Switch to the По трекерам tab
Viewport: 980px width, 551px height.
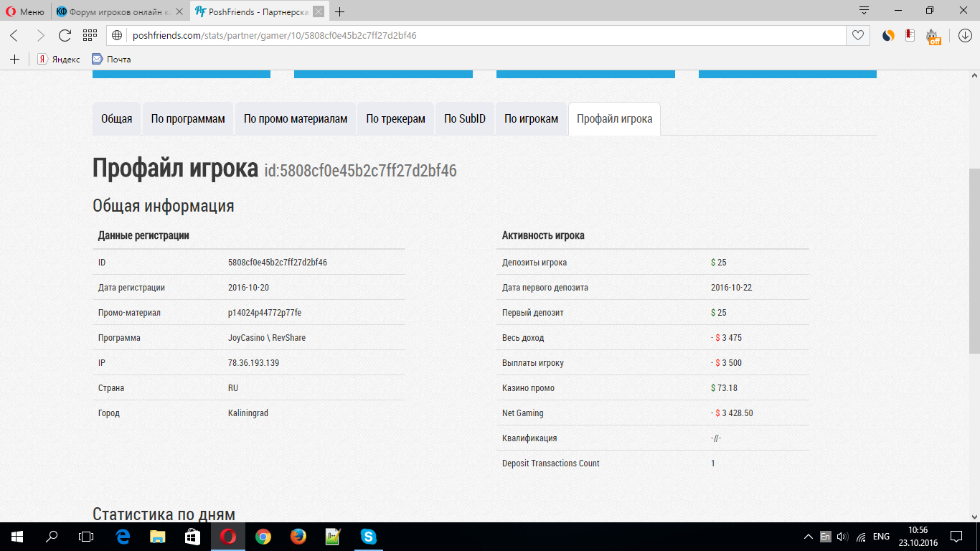click(x=396, y=118)
